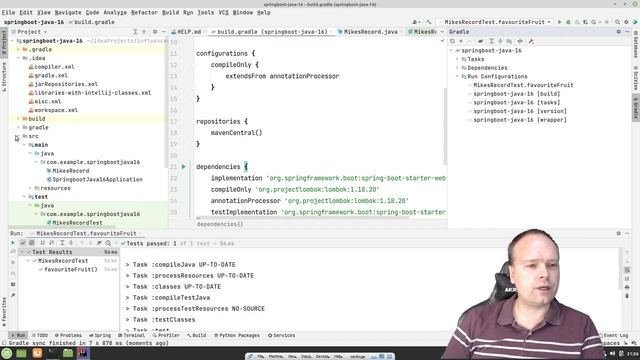Open the Profiler tool window tab
The width and height of the screenshot is (640, 360).
(166, 336)
